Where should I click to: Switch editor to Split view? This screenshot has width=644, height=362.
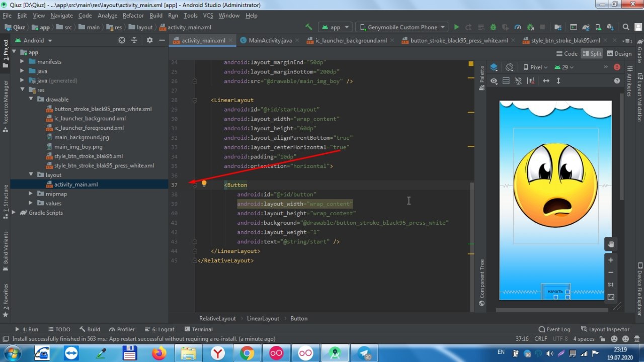click(x=592, y=54)
